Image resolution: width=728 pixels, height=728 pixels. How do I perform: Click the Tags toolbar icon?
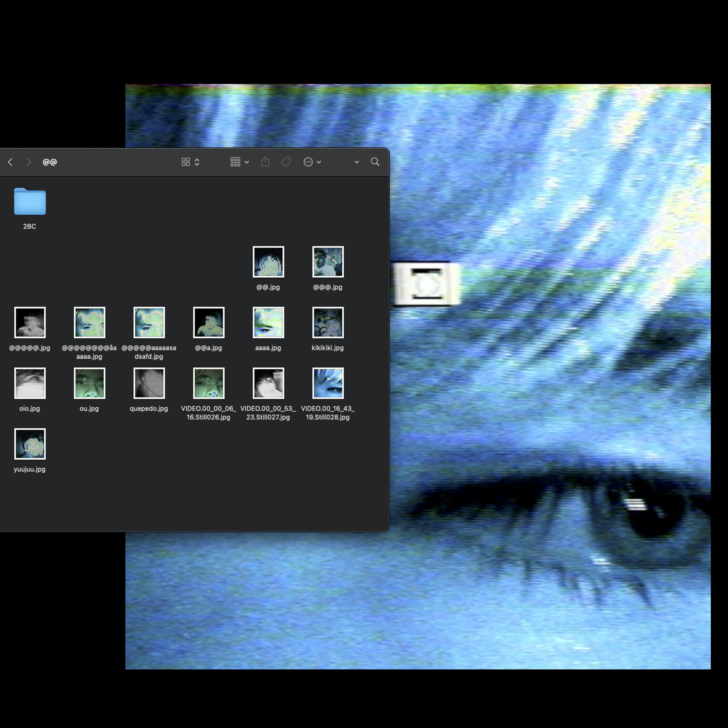tap(286, 162)
